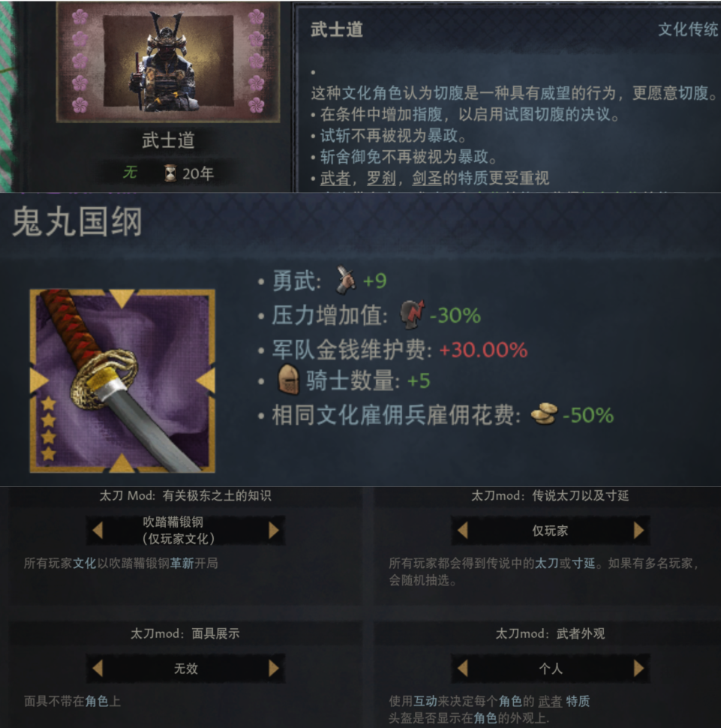This screenshot has height=728, width=721.
Task: Cycle 武者外观 个人 option with right arrow
Action: point(638,668)
